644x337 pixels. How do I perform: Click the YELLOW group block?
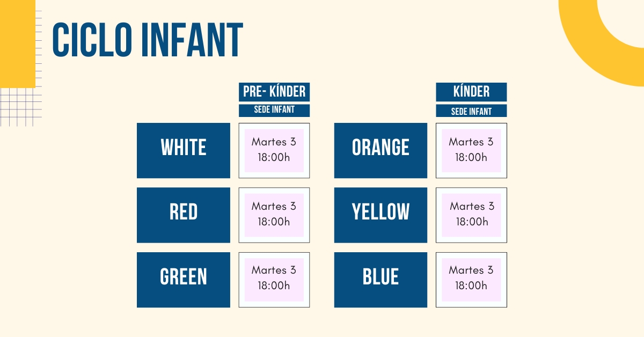[380, 215]
